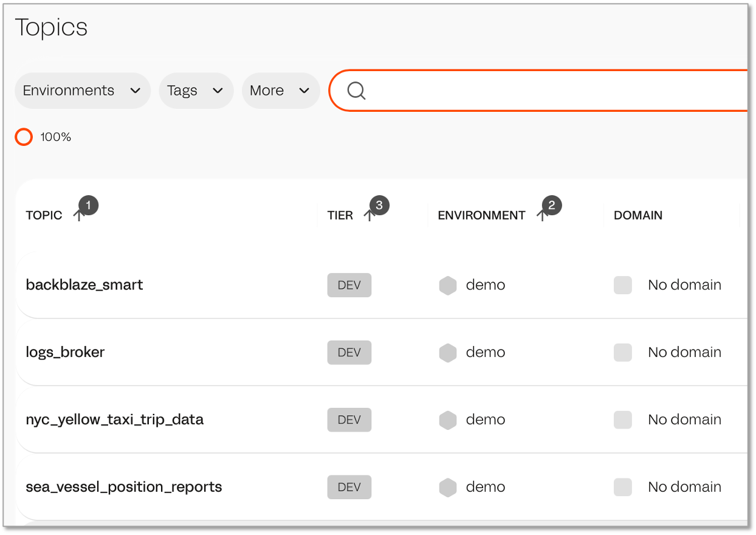Open the backblaze_smart topic
The height and width of the screenshot is (535, 756).
click(x=84, y=285)
